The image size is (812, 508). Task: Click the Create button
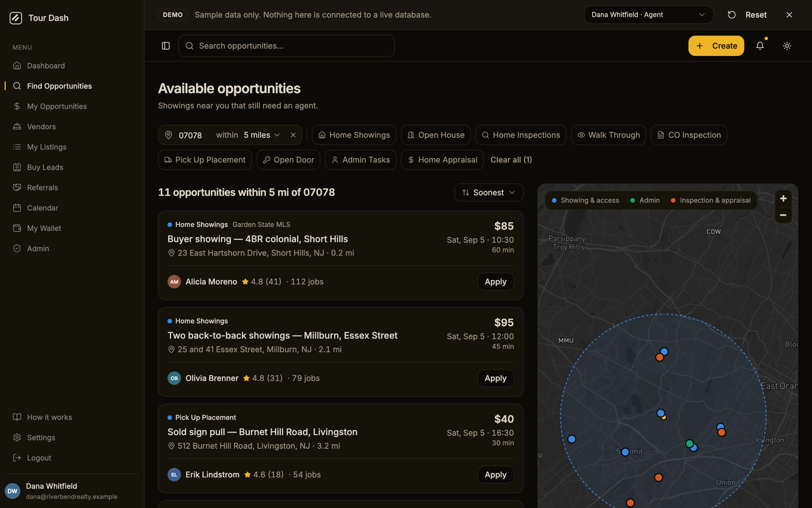click(x=716, y=46)
